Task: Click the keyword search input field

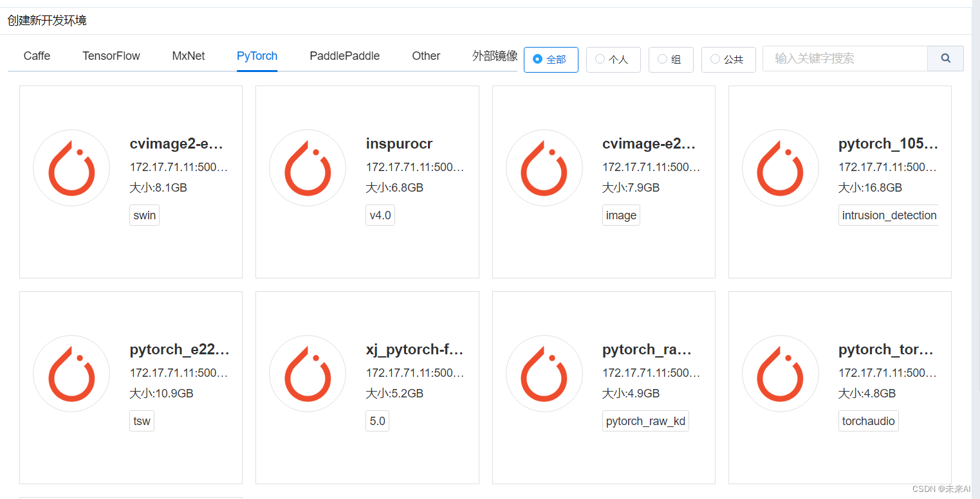Action: pos(843,58)
